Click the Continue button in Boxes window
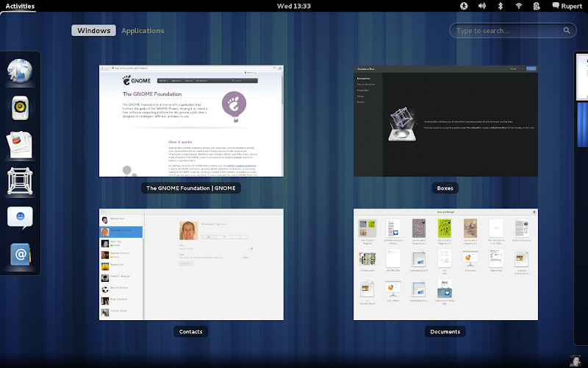 pyautogui.click(x=531, y=68)
